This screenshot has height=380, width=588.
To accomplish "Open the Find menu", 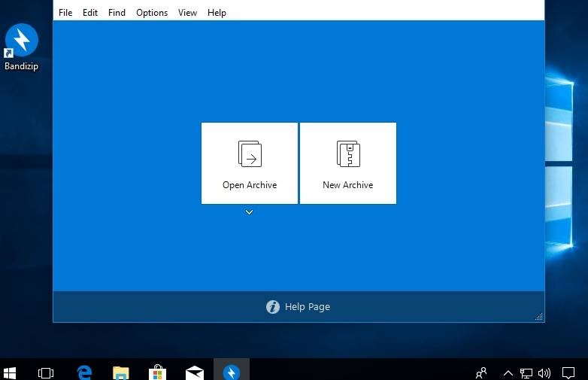I will (x=117, y=13).
